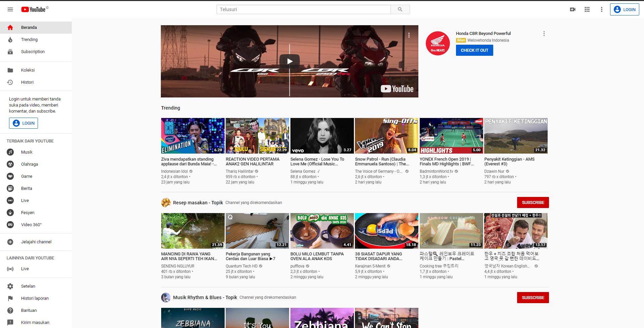The image size is (644, 328).
Task: Open Musik Rhythm & Blues topic avatar
Action: pos(166,297)
